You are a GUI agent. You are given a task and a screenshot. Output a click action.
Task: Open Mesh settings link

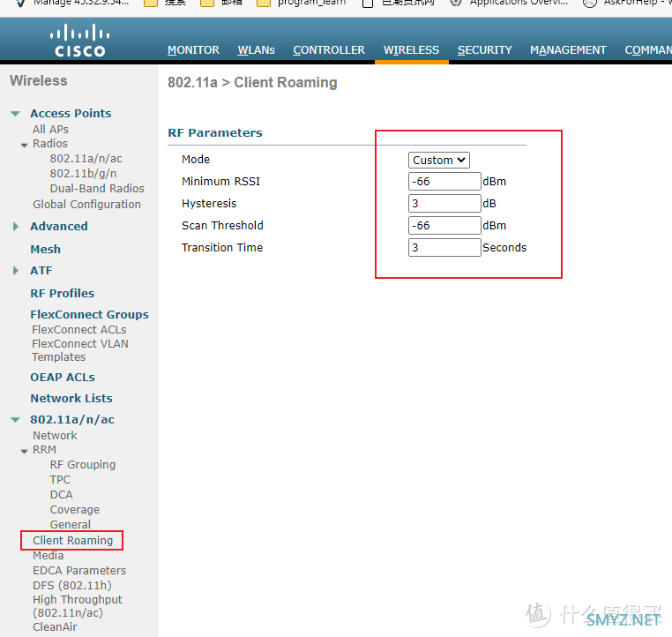[x=46, y=249]
